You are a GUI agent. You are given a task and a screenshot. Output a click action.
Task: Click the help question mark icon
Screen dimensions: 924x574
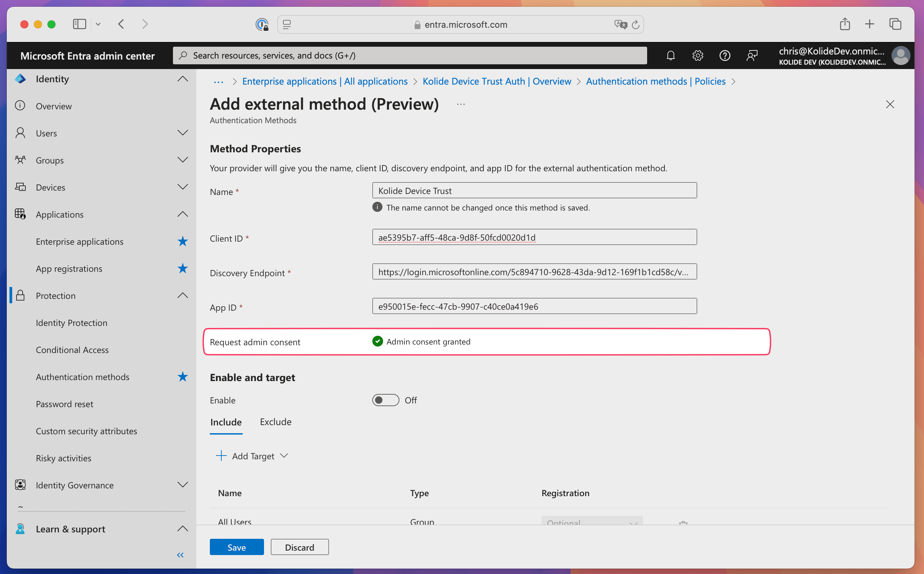724,56
